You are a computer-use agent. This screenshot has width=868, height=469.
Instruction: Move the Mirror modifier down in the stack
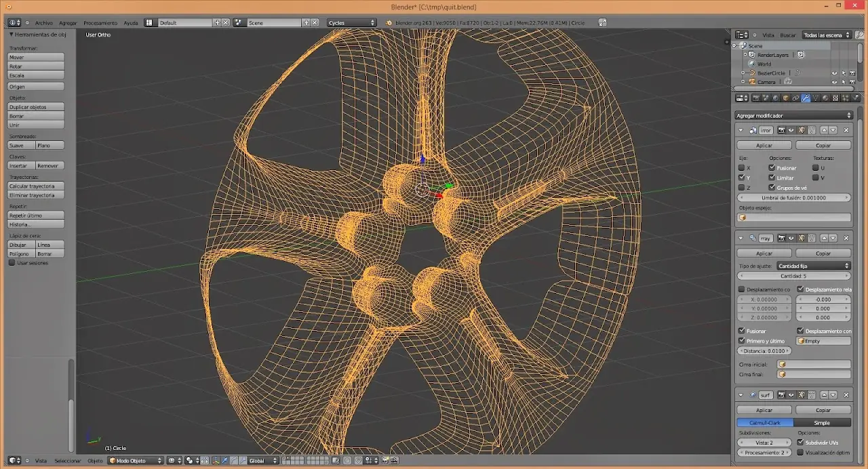tap(833, 130)
